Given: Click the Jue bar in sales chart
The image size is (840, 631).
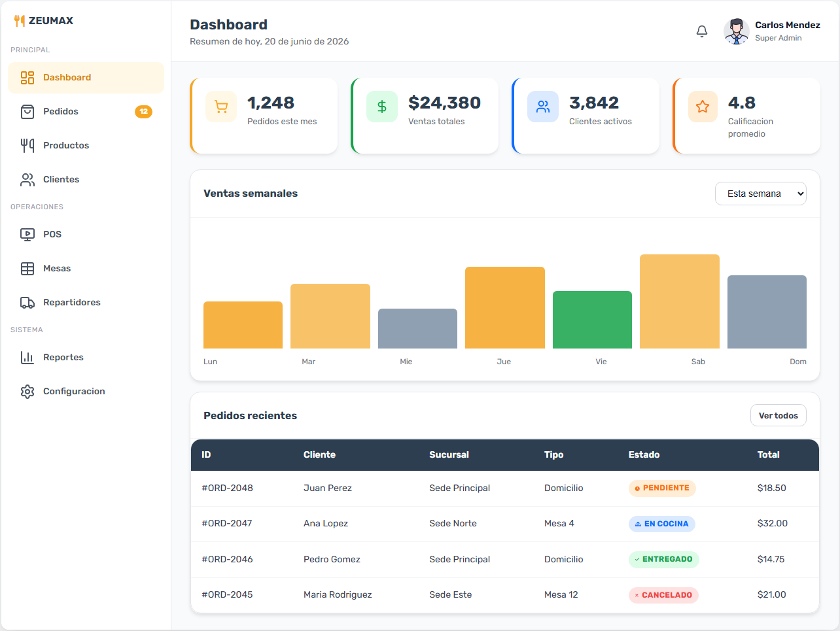Looking at the screenshot, I should [505, 308].
